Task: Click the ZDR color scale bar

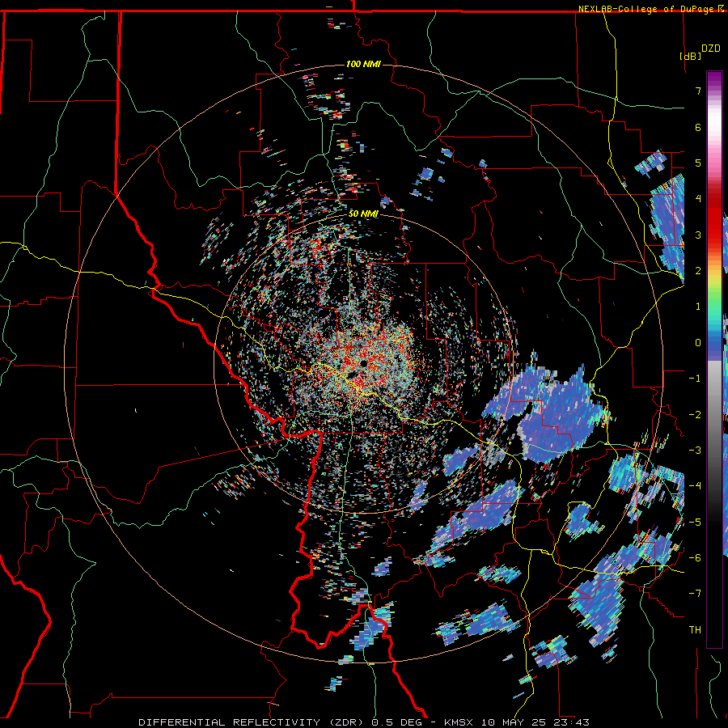Action: pos(714,359)
